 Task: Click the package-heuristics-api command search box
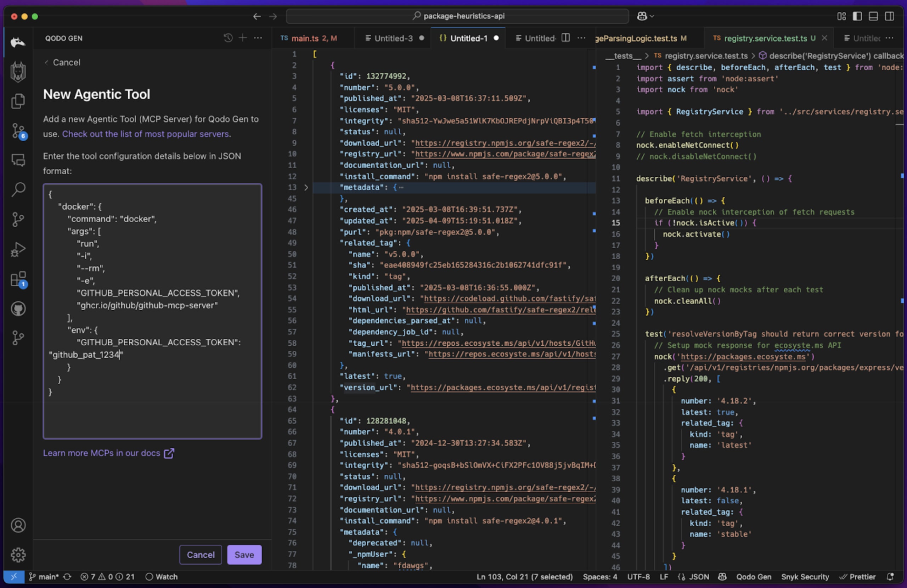(x=457, y=16)
